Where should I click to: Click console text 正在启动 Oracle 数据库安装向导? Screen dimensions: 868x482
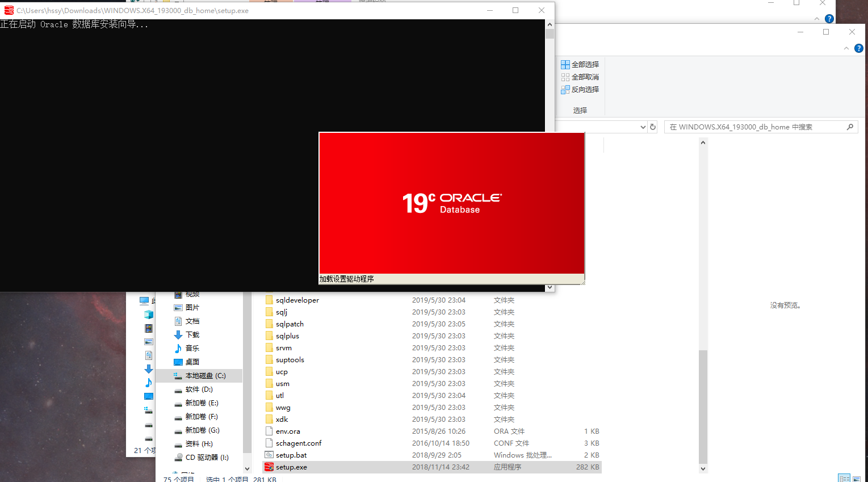[x=74, y=24]
